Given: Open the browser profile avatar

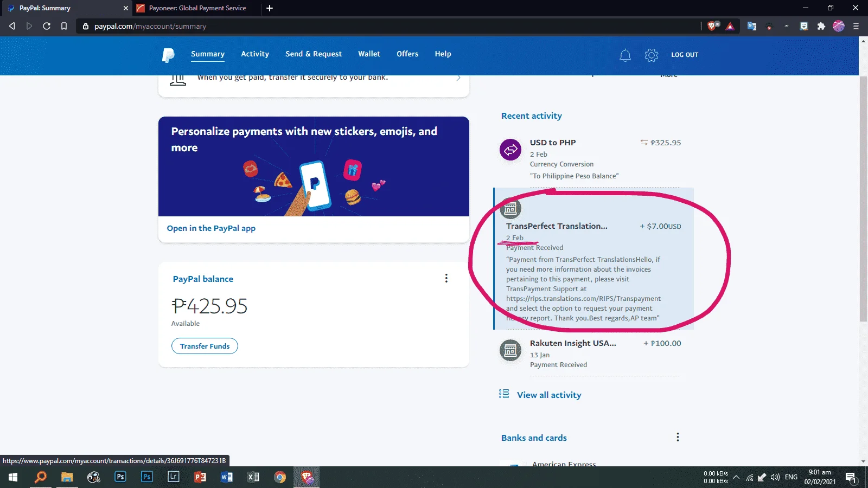Looking at the screenshot, I should (839, 26).
